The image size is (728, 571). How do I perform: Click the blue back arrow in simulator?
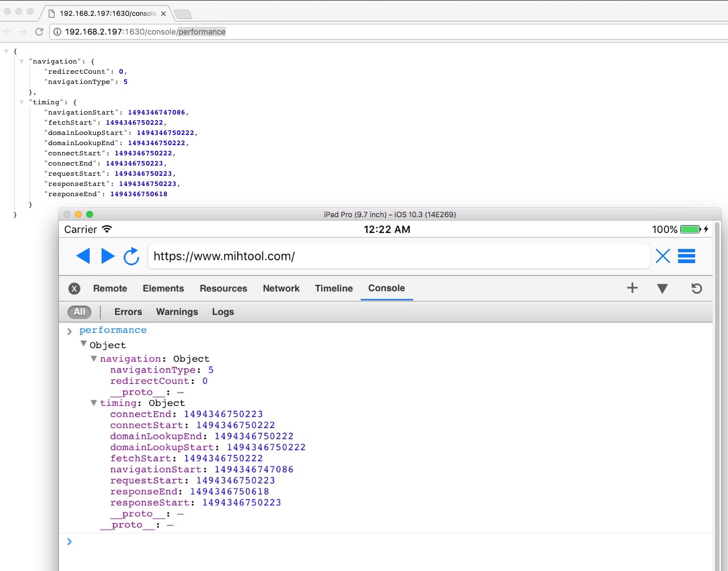point(83,256)
